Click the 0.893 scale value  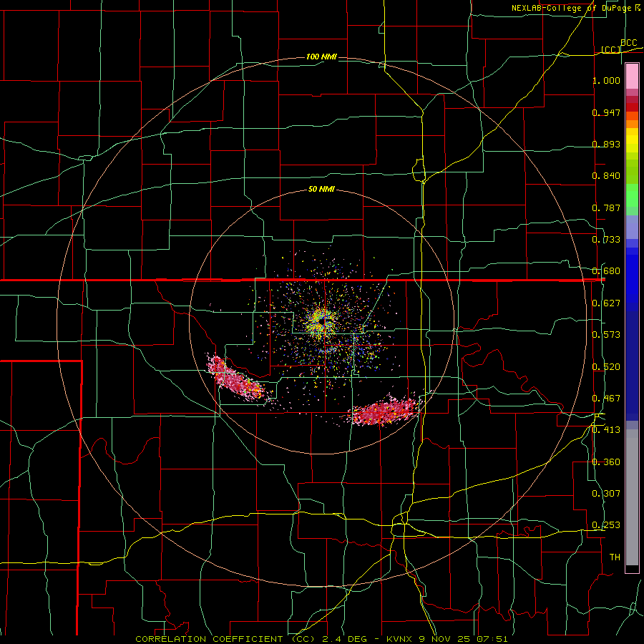[606, 144]
